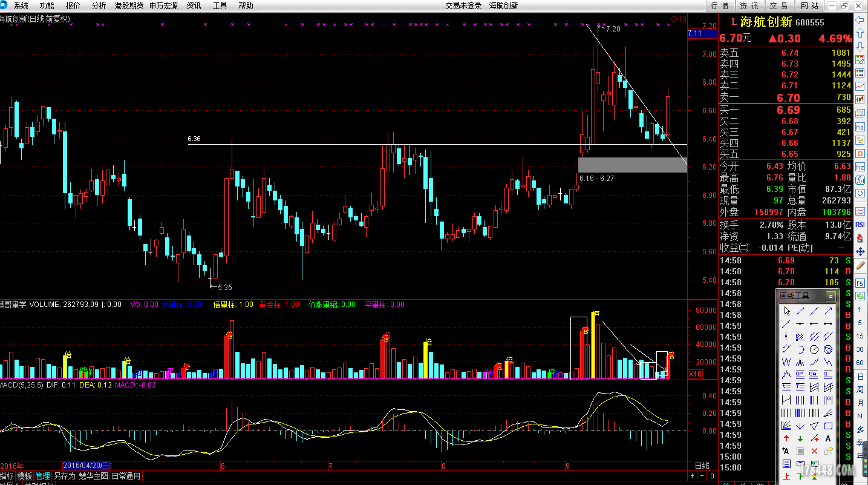Switch to 60-minute period
Viewport: 868px width, 485px height.
click(860, 363)
